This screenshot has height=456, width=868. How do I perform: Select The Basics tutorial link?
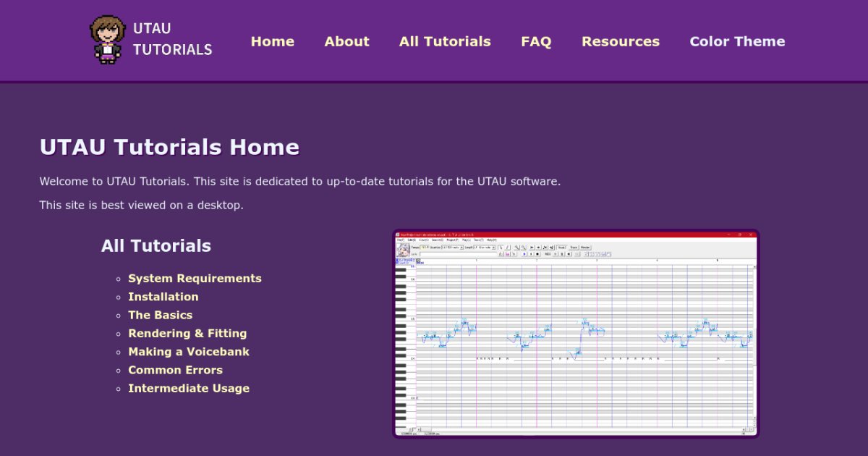[160, 315]
